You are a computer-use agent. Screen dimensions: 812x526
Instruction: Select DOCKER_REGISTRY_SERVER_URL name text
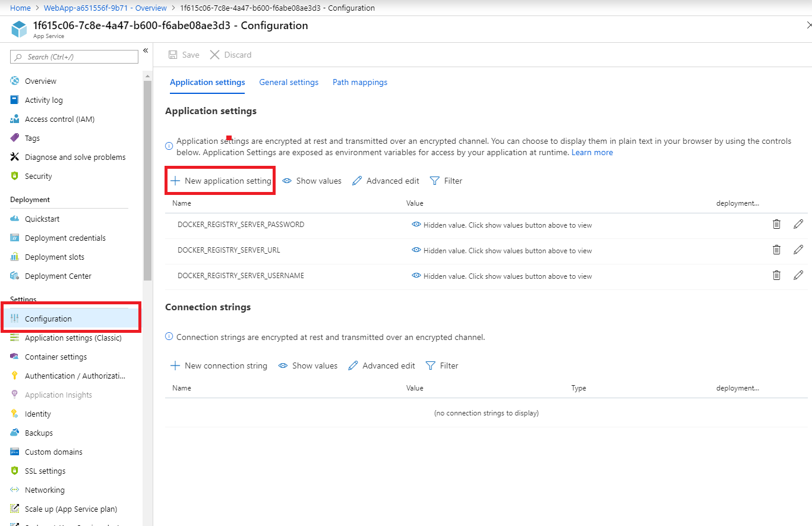(x=229, y=250)
